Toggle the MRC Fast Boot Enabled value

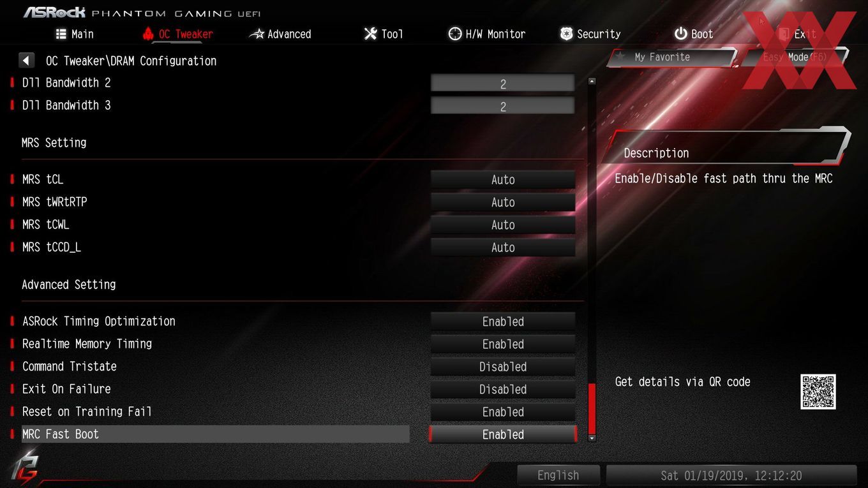click(x=503, y=434)
